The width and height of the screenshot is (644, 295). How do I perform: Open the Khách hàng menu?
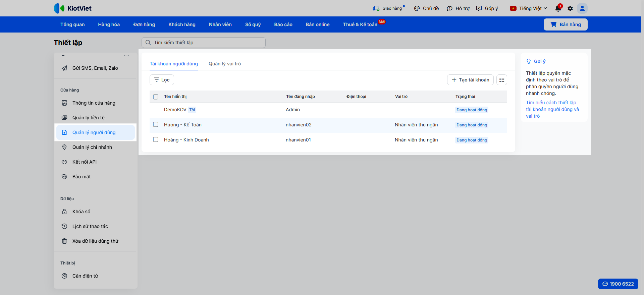[x=182, y=24]
